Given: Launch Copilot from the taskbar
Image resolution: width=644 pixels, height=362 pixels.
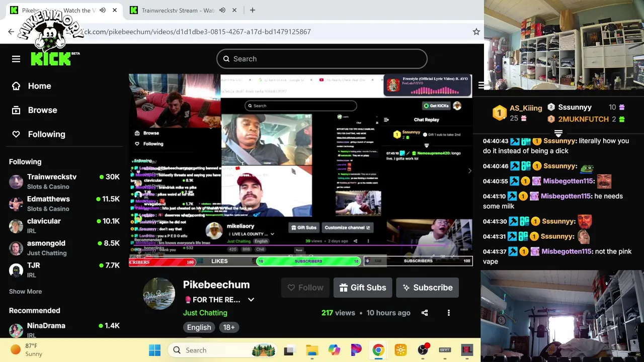Looking at the screenshot, I should [334, 350].
